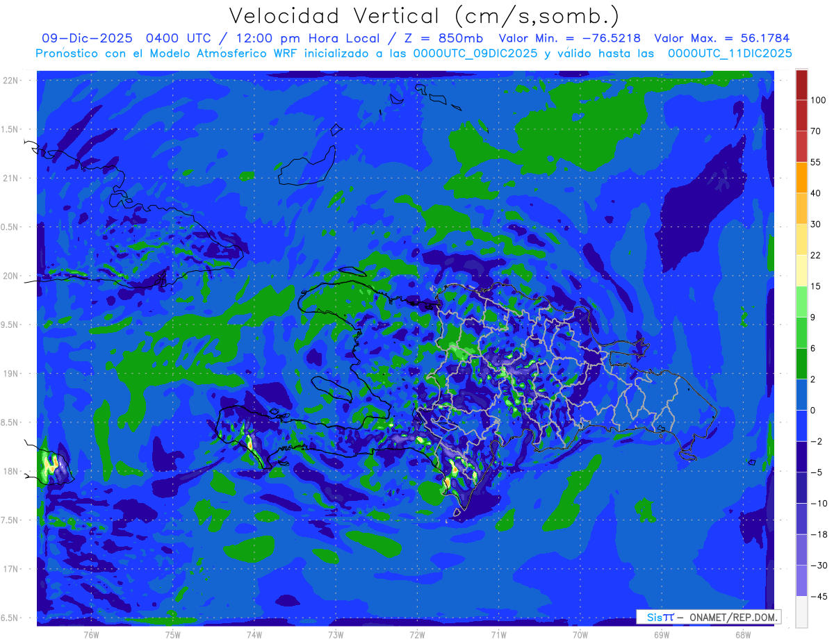Pick the dark red swatch above 100

click(x=801, y=85)
